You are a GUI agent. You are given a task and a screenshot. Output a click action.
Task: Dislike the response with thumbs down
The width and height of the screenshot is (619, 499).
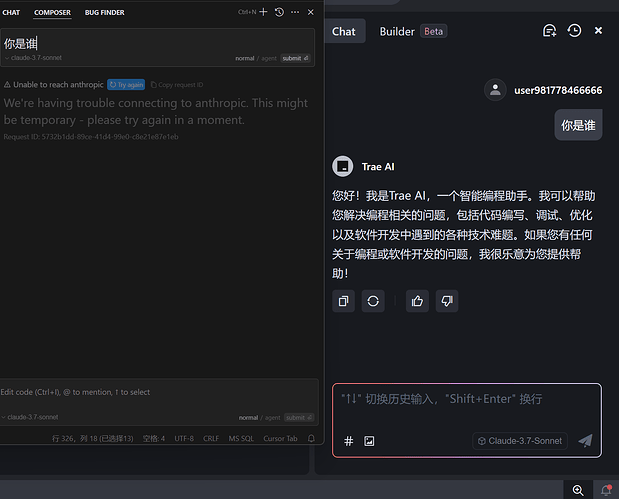[447, 301]
